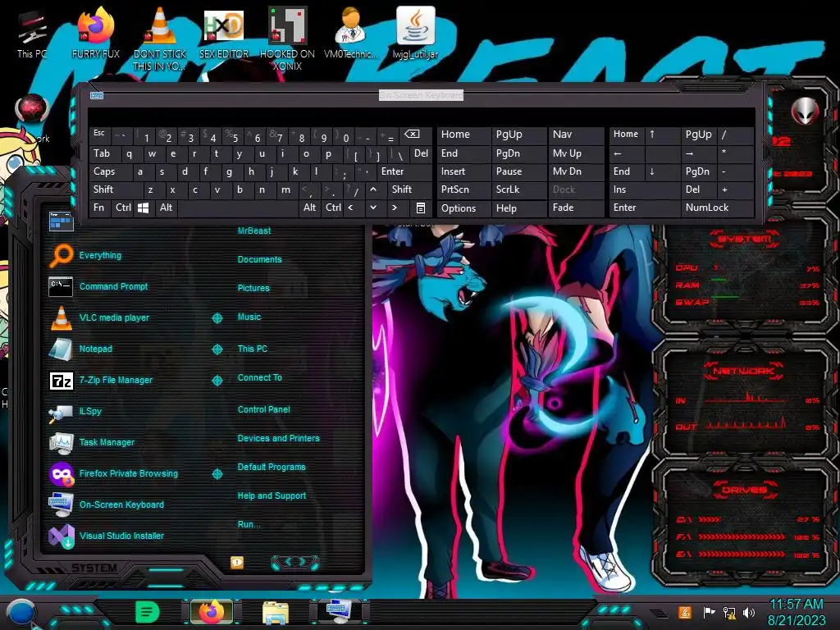The image size is (840, 630).
Task: Expand the VLC media player jump list arrow
Action: pyautogui.click(x=217, y=318)
